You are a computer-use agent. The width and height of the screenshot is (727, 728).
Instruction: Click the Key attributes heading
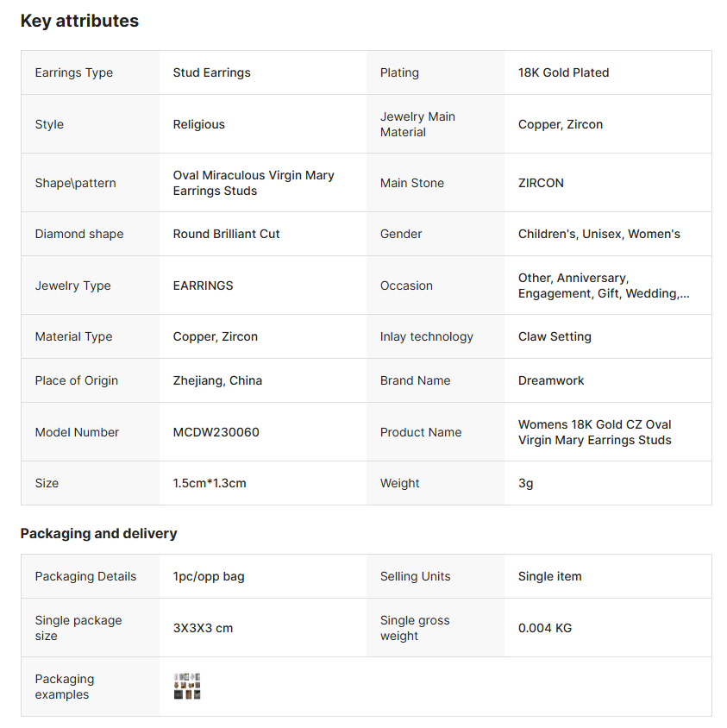79,22
